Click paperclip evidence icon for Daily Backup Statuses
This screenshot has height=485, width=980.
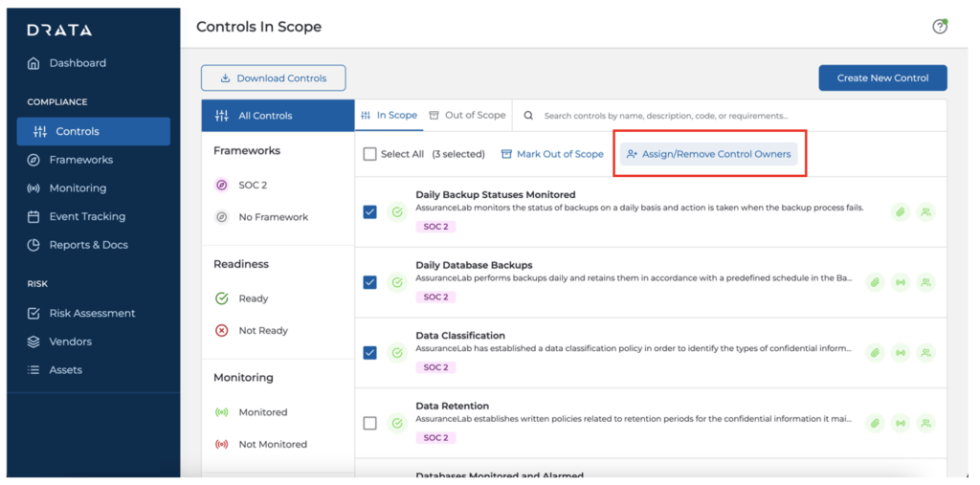pyautogui.click(x=900, y=212)
